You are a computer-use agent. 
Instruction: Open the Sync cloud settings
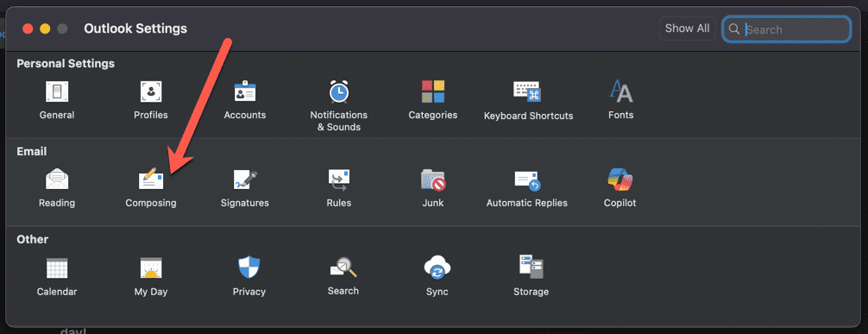(437, 268)
